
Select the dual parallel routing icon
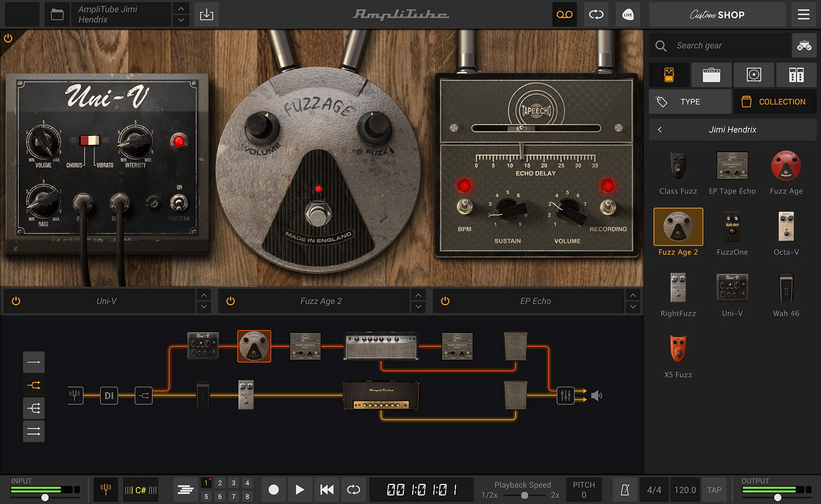click(34, 431)
